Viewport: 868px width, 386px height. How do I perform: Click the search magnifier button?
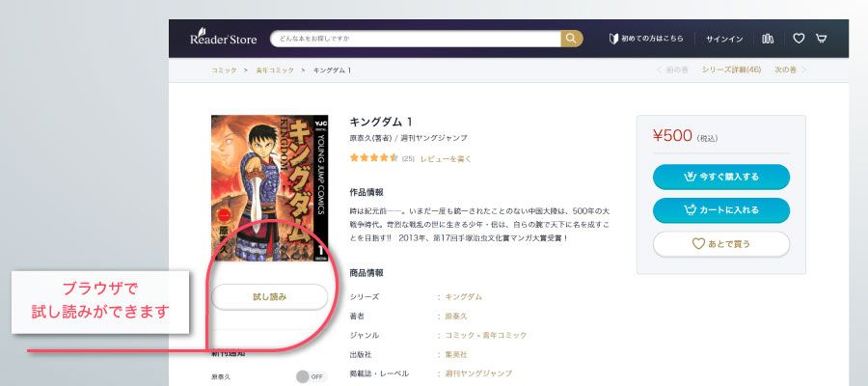coord(572,39)
